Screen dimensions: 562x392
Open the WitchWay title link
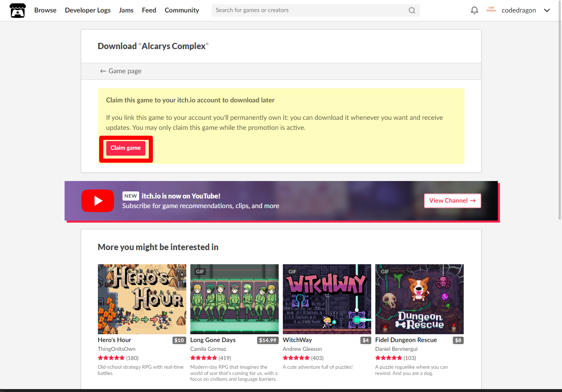(x=297, y=340)
